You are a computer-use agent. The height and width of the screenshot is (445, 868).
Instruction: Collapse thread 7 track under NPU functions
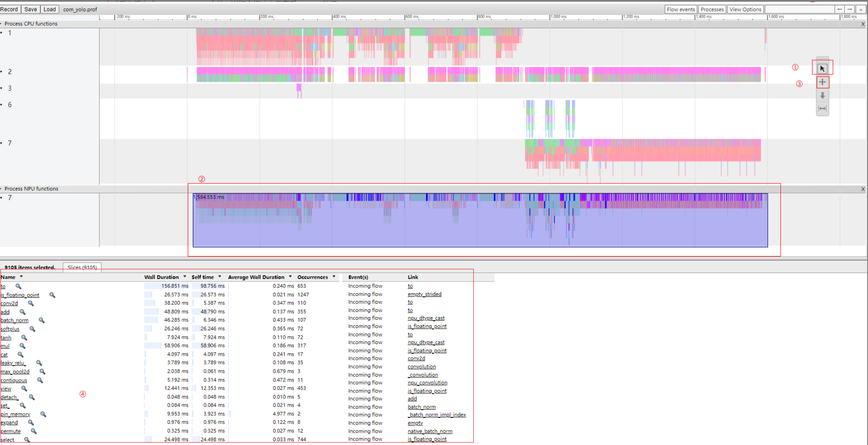pos(1,198)
